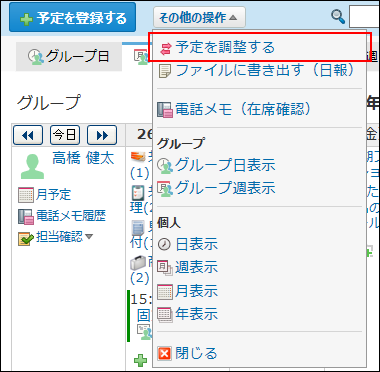This screenshot has width=380, height=372.
Task: Choose ファイルに書き出す（日報）
Action: click(257, 70)
